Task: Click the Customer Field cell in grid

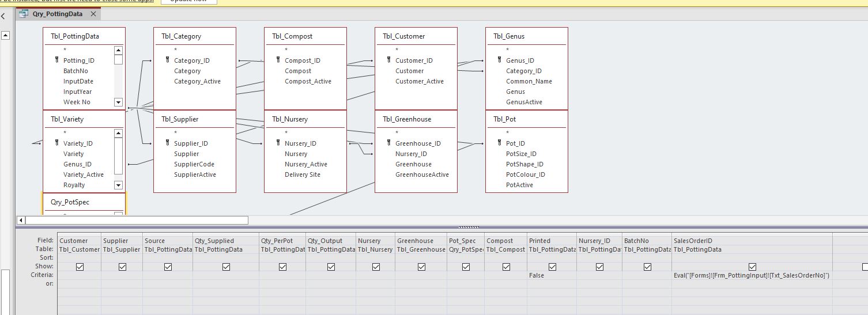Action: click(79, 241)
